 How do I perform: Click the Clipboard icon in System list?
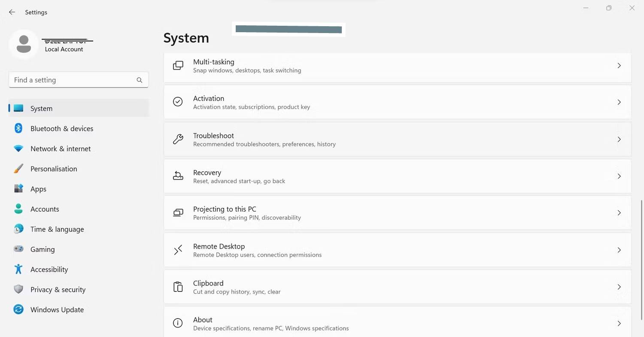(178, 287)
